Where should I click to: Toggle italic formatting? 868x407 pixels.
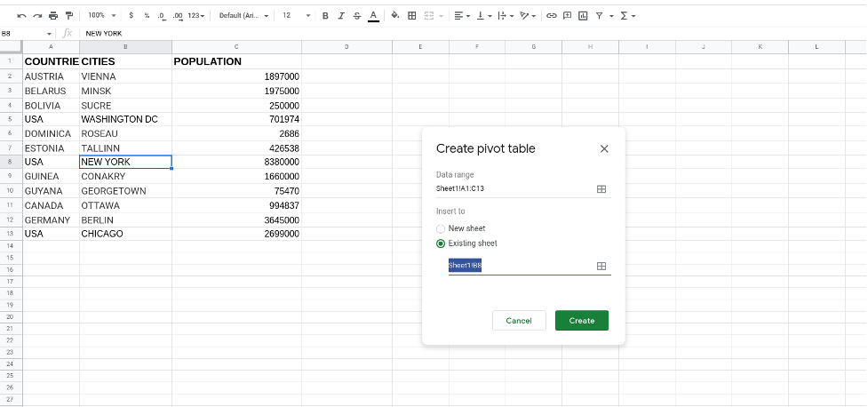(x=341, y=16)
